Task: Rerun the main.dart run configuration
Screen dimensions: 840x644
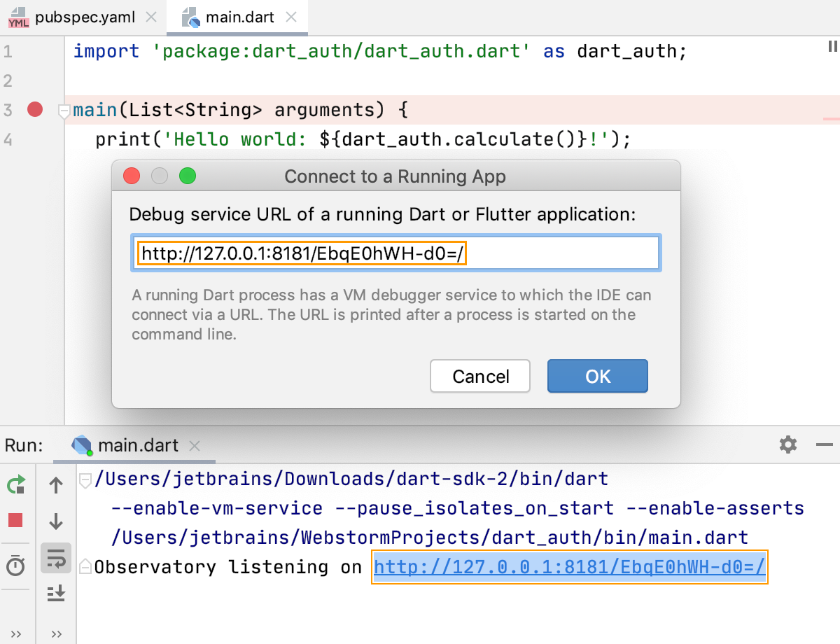Action: 15,484
